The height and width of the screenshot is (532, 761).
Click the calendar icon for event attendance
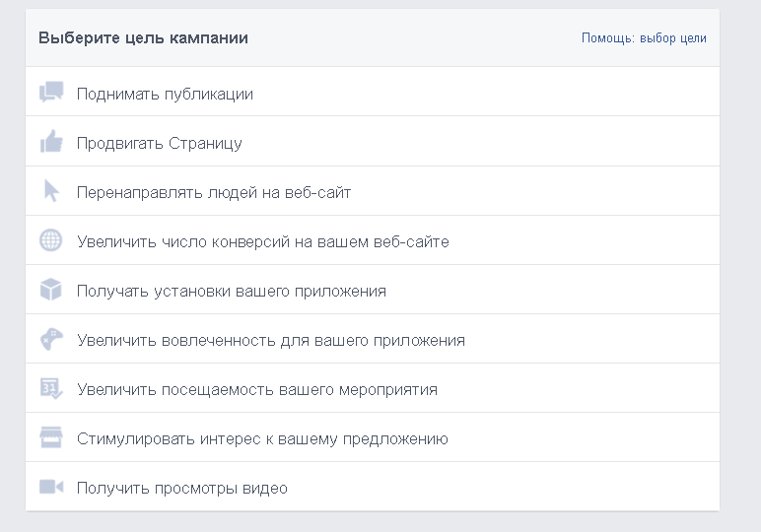[51, 388]
